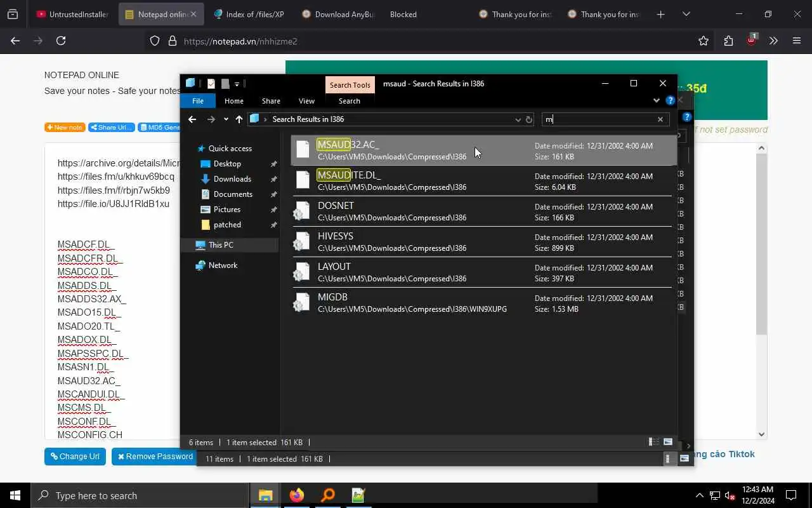
Task: Open the Search ribbon tab
Action: coord(349,101)
